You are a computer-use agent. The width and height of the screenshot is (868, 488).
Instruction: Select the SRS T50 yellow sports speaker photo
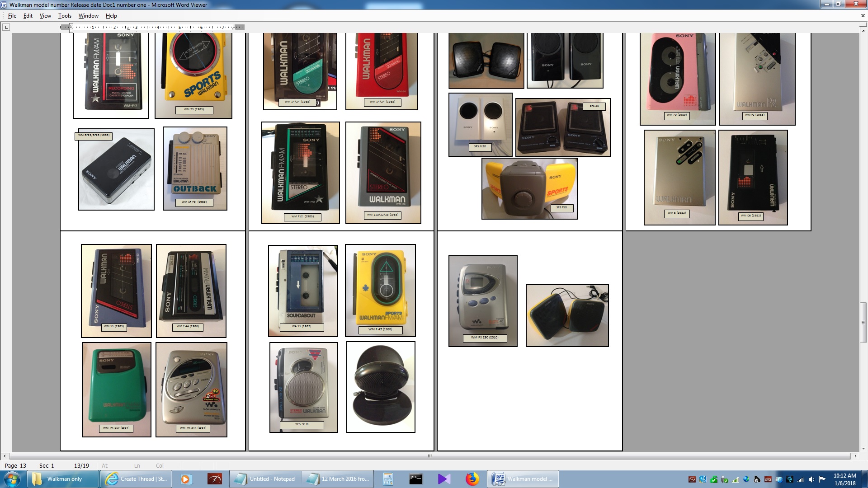(529, 188)
